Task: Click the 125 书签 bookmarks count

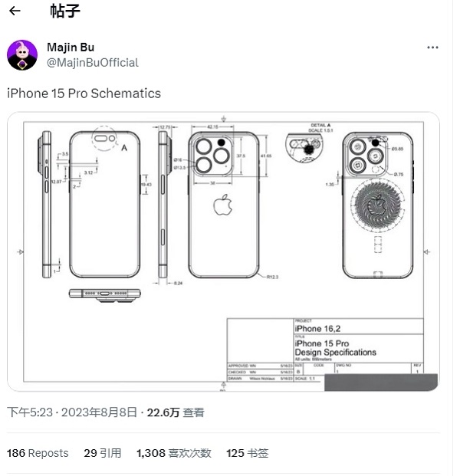Action: pyautogui.click(x=247, y=453)
